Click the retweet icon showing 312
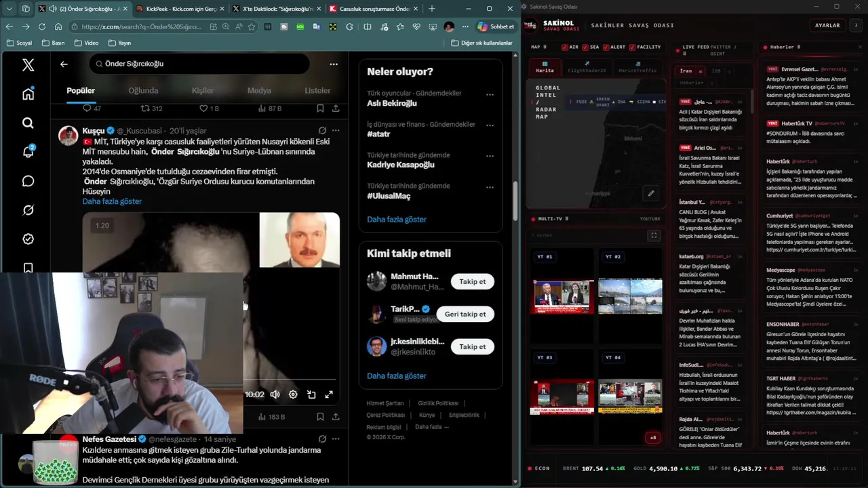The image size is (868, 488). (x=151, y=108)
